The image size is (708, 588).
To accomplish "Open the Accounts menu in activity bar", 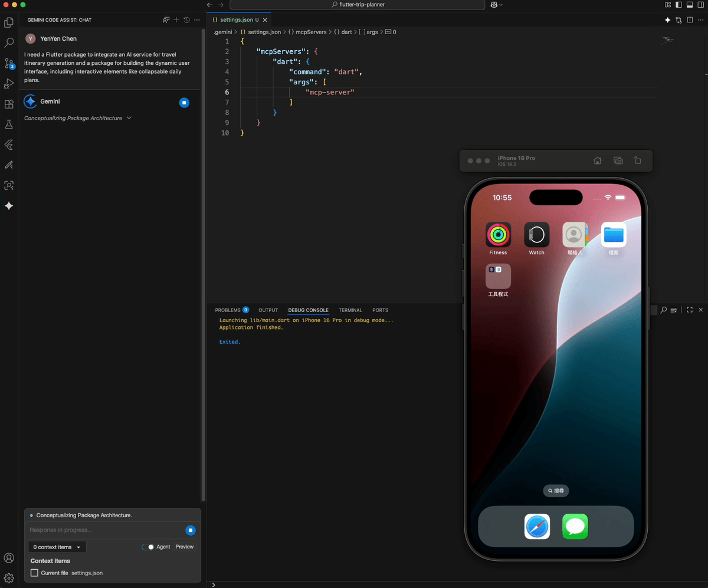I will click(x=9, y=558).
